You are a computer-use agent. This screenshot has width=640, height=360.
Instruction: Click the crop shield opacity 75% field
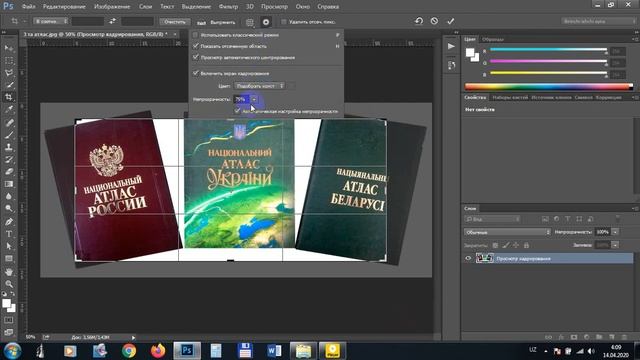tap(242, 99)
